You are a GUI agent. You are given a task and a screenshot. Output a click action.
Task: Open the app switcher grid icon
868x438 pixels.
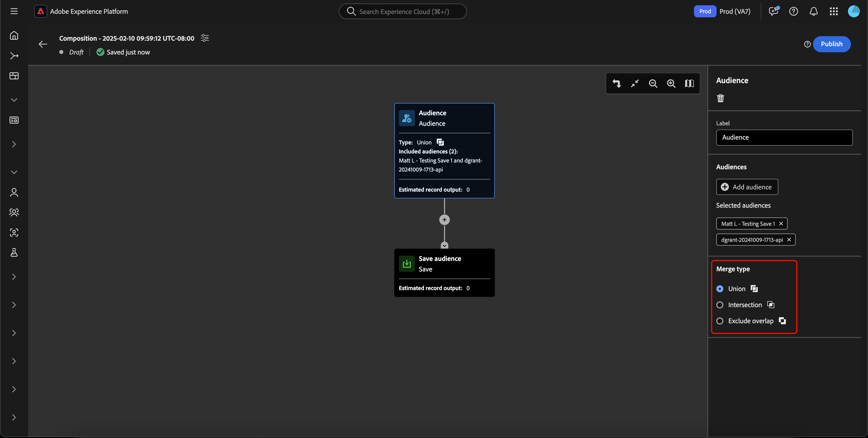[833, 12]
